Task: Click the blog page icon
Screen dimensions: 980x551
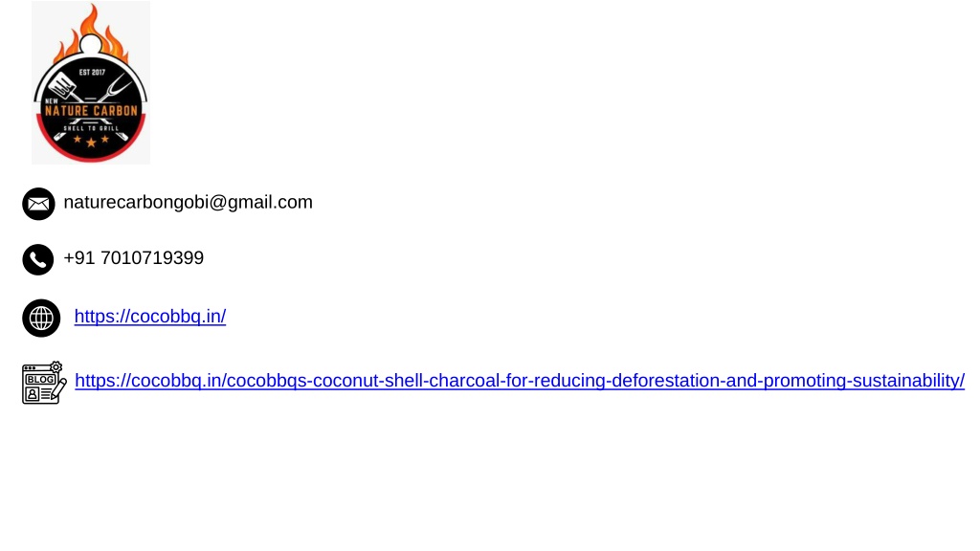Action: click(43, 383)
